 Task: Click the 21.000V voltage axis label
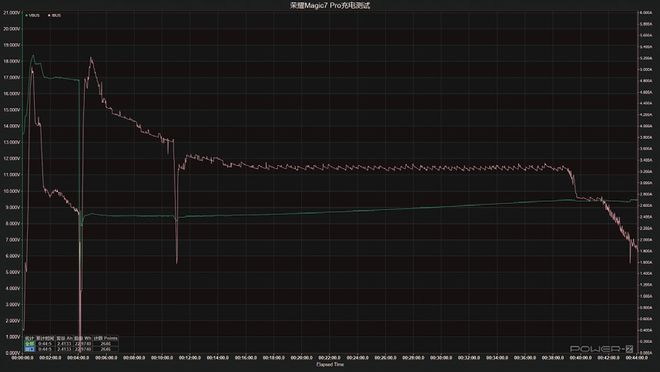11,13
